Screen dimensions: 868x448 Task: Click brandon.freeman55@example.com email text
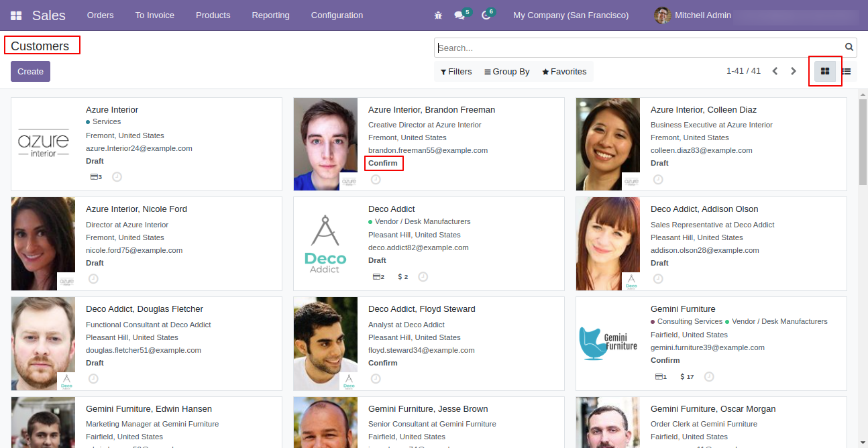coord(428,150)
